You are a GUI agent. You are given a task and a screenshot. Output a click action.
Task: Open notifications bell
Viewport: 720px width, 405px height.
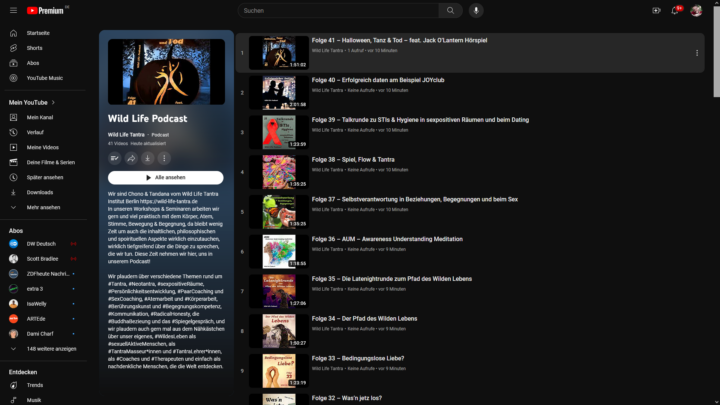(x=675, y=11)
